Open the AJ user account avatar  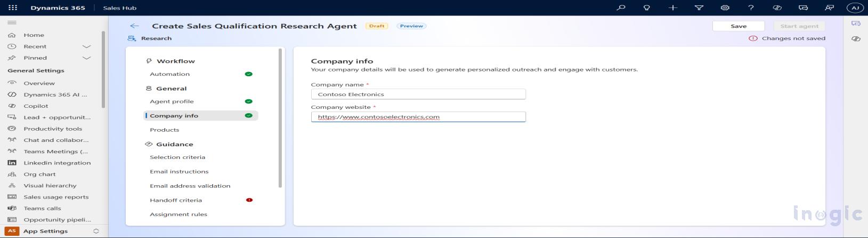pyautogui.click(x=855, y=7)
